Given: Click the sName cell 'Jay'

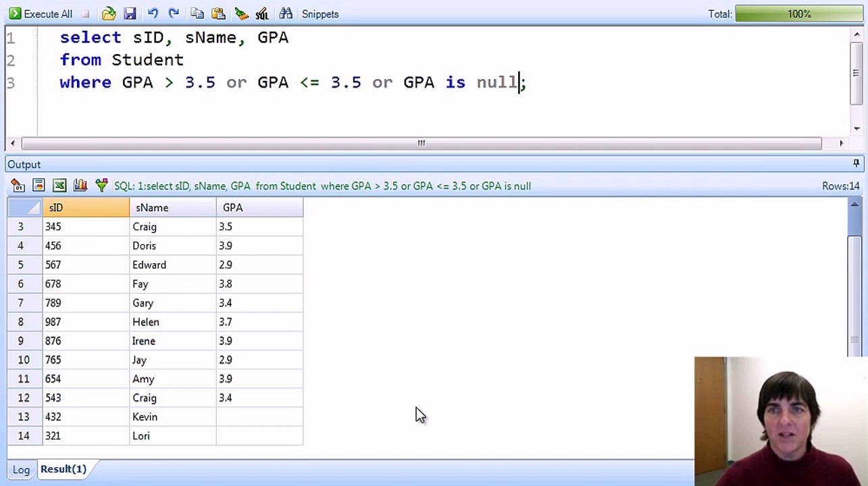Looking at the screenshot, I should 172,360.
